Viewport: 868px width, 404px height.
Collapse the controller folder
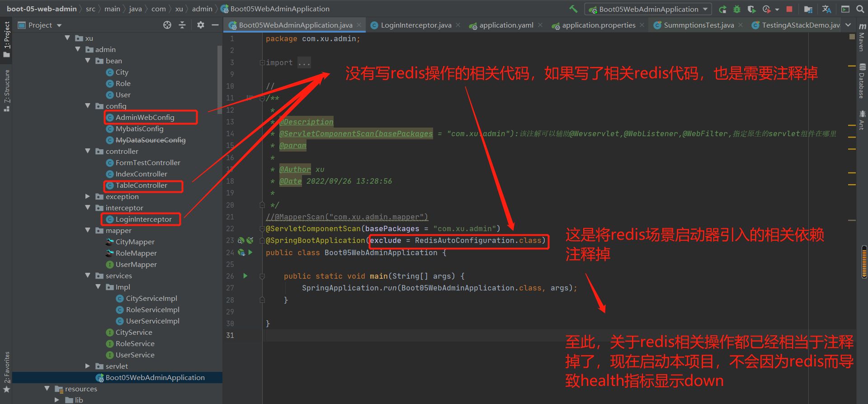pyautogui.click(x=88, y=151)
